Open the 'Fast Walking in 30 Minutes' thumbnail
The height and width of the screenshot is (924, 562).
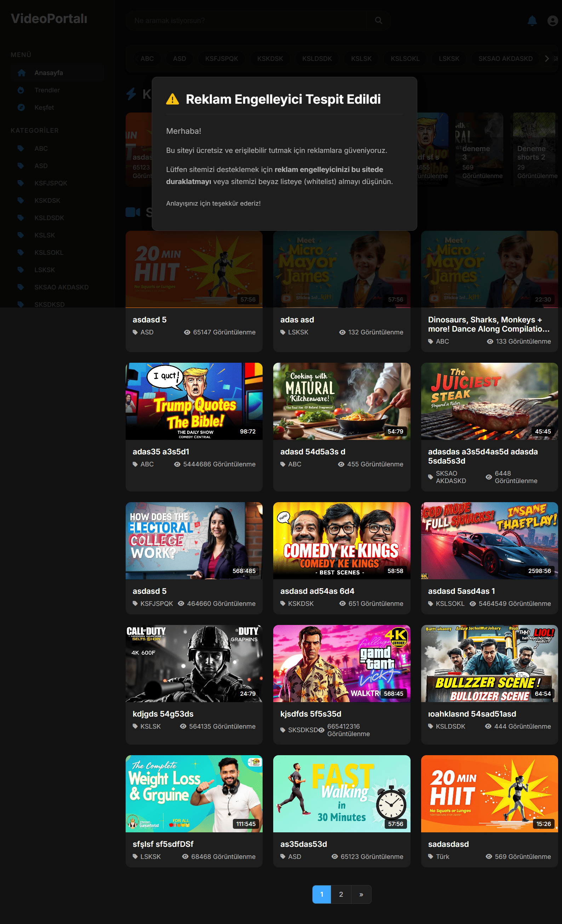pos(342,793)
